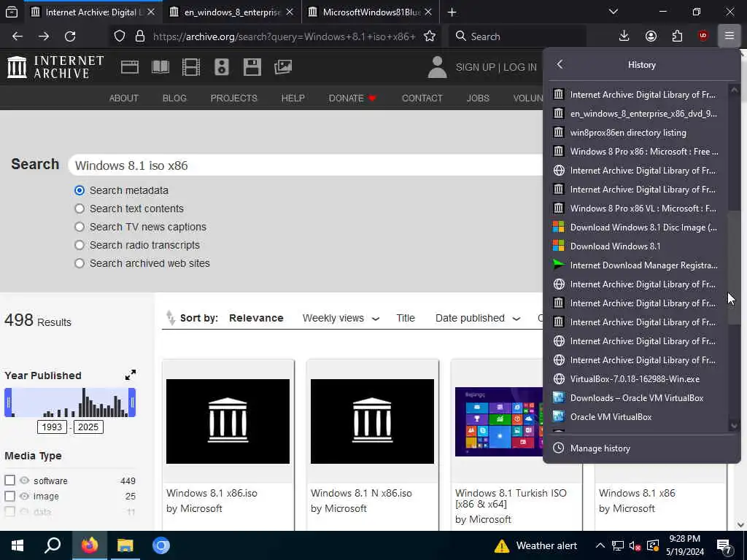Adjust left handle of year range slider
Screen dimensions: 747x560
[8, 402]
